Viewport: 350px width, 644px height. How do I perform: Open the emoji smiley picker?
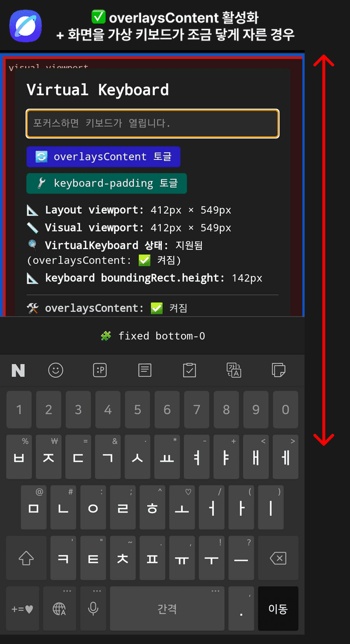(56, 370)
